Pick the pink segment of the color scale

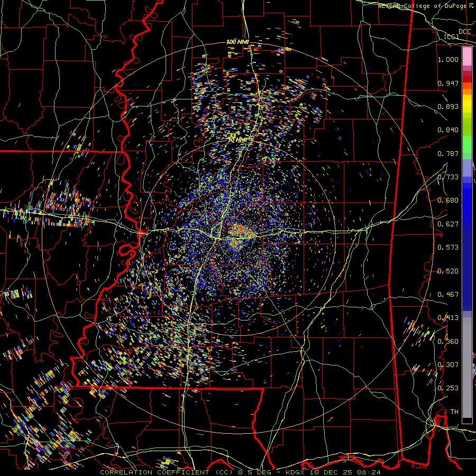[467, 57]
